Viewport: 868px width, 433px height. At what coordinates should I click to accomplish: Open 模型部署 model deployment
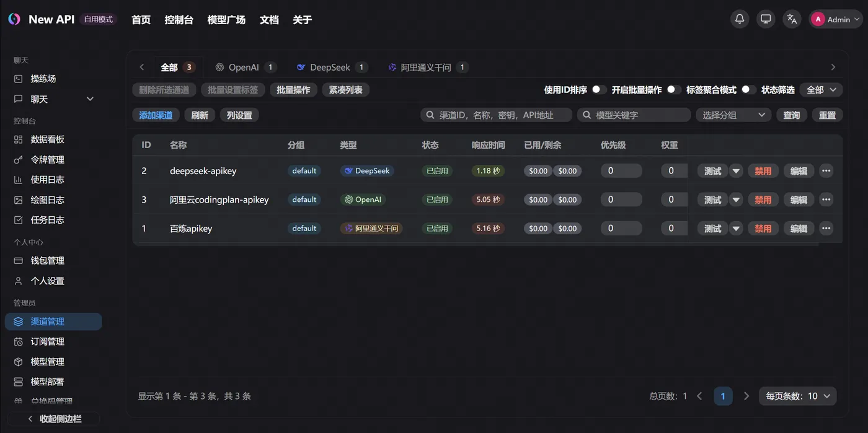[53, 382]
